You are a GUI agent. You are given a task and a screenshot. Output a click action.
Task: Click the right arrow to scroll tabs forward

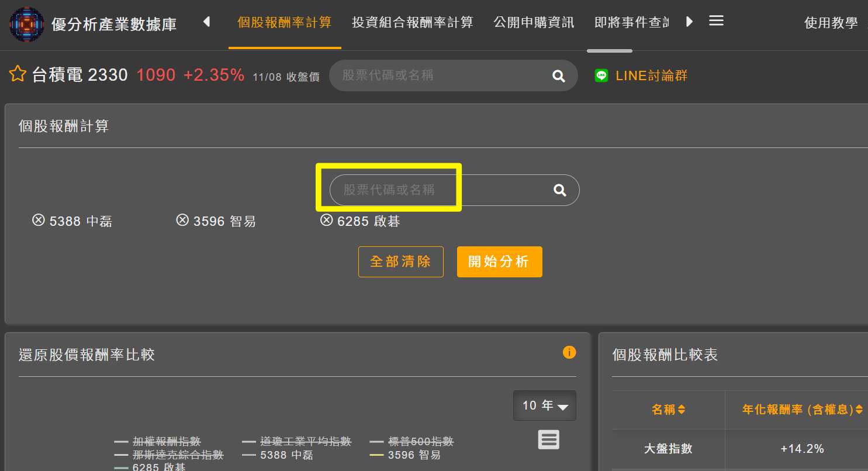(x=689, y=22)
